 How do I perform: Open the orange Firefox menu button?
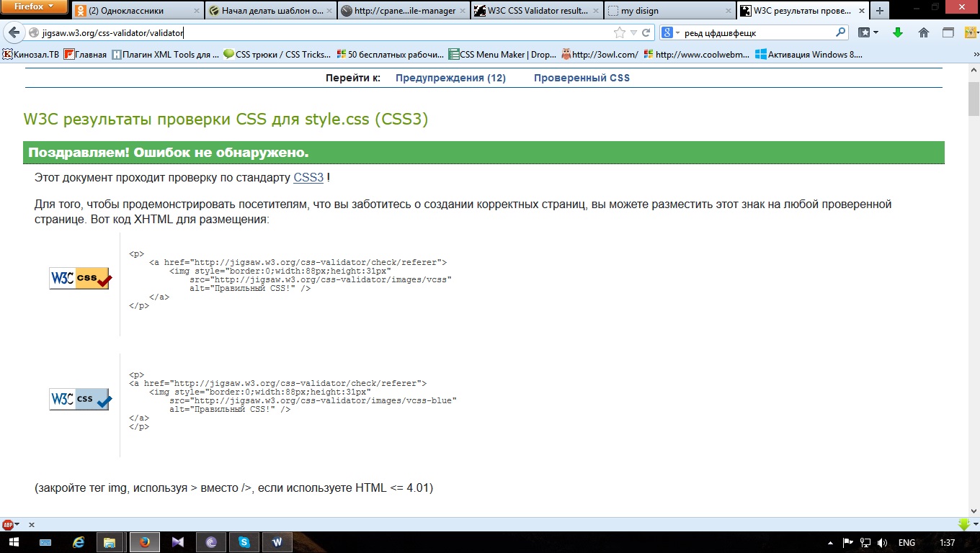point(35,7)
